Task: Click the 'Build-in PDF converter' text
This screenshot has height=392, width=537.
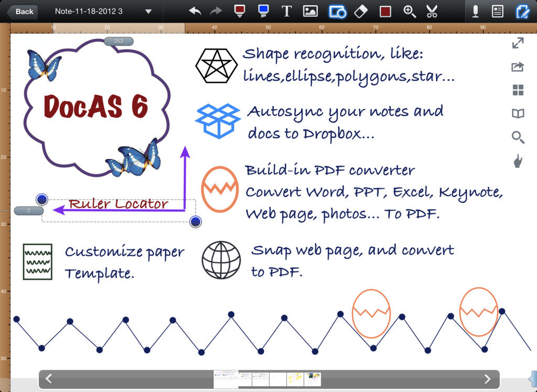Action: click(x=330, y=170)
